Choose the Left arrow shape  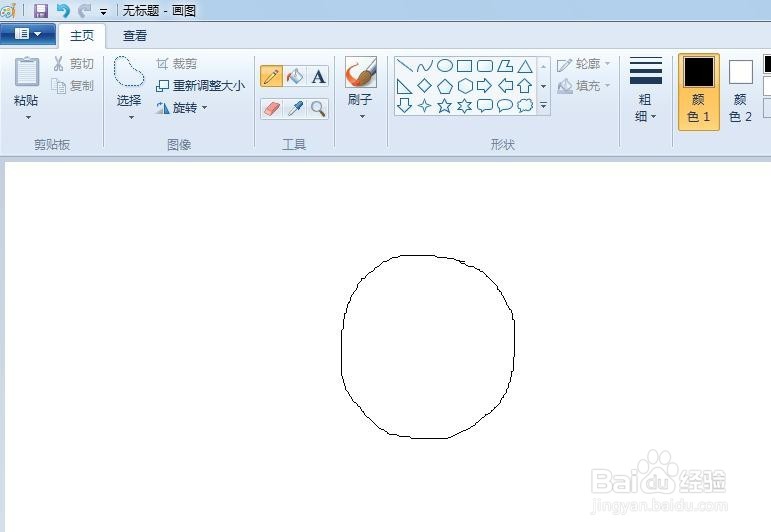[x=505, y=86]
